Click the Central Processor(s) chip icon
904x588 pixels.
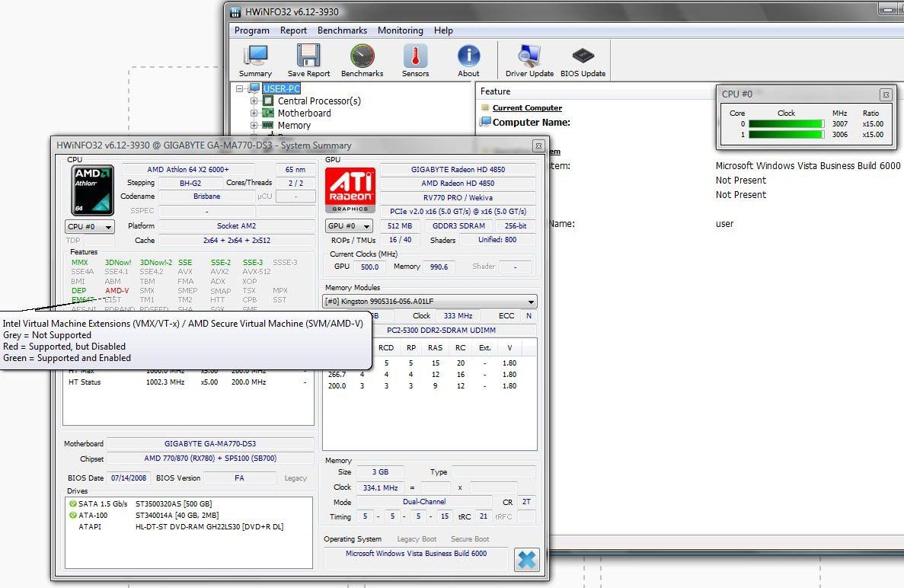click(268, 101)
